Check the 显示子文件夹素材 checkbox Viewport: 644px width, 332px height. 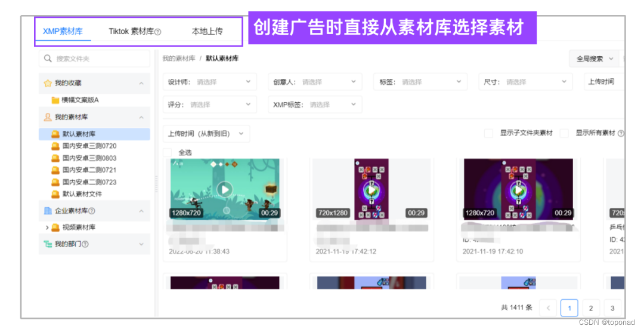[489, 133]
